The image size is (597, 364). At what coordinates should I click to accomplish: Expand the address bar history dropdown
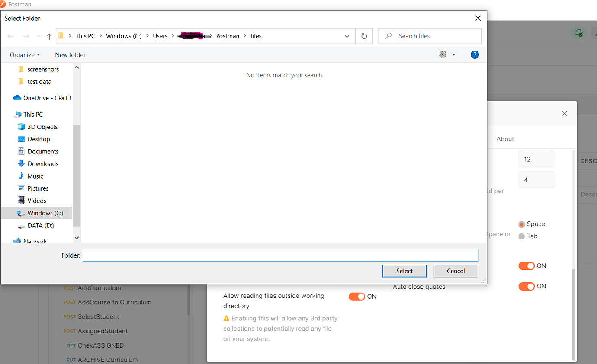click(x=347, y=36)
